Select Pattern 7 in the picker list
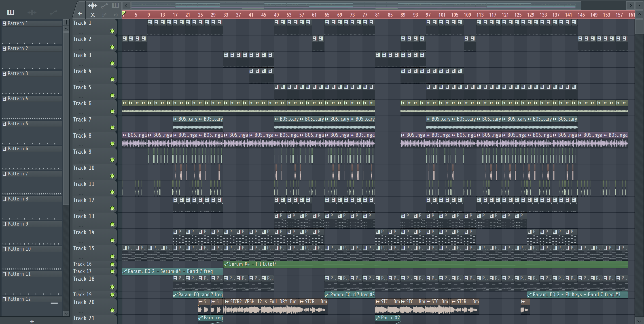Image resolution: width=644 pixels, height=324 pixels. (32, 174)
